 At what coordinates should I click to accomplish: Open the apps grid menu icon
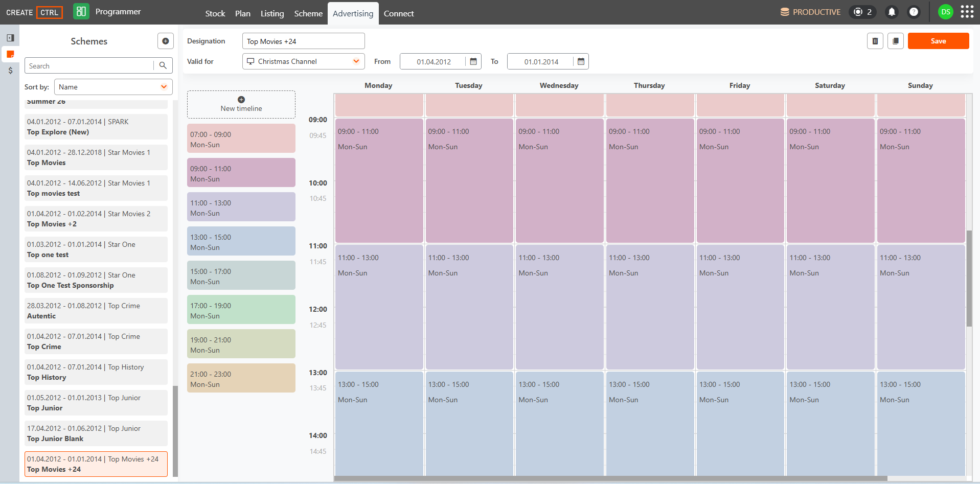[x=967, y=12]
